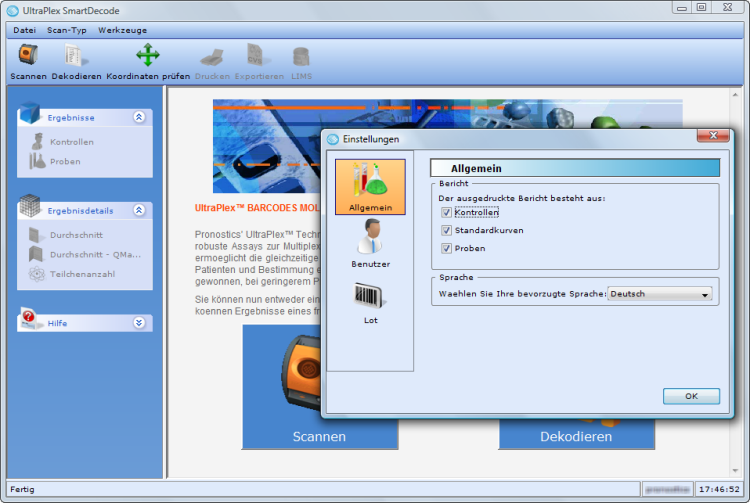The height and width of the screenshot is (503, 750).
Task: Click the Ergebnisse blue cube icon
Action: [30, 112]
